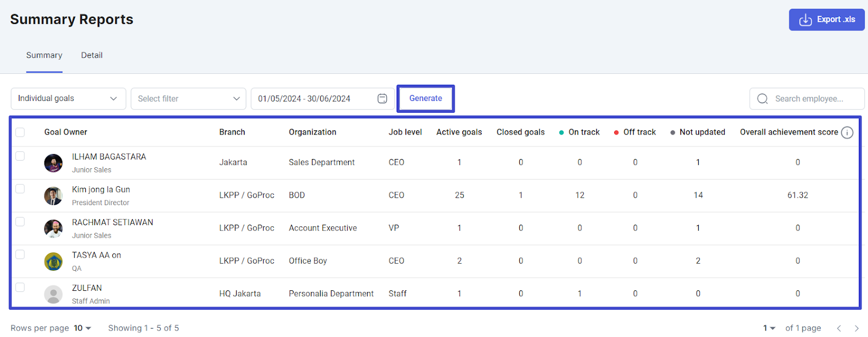This screenshot has height=337, width=868.
Task: Check the RACHMAT SETIAWAN row checkbox
Action: click(x=20, y=221)
